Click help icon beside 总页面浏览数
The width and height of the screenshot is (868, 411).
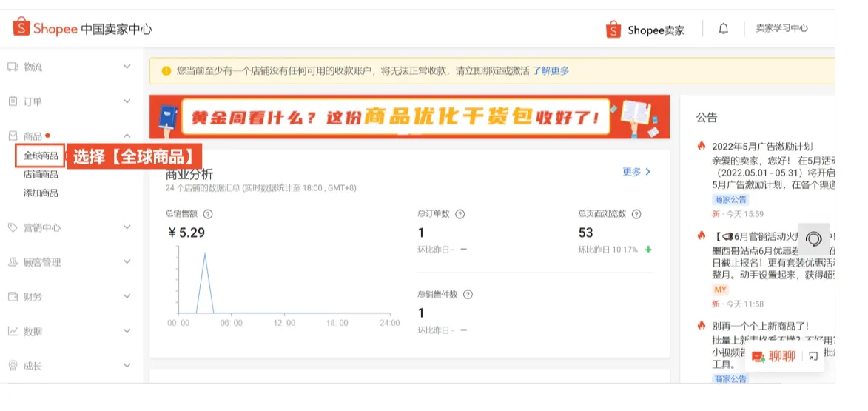point(636,214)
